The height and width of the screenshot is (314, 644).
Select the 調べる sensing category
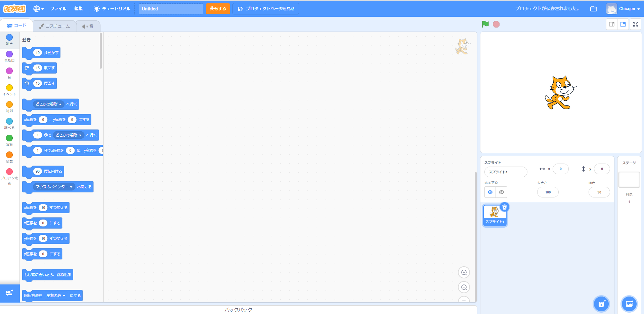pos(9,123)
